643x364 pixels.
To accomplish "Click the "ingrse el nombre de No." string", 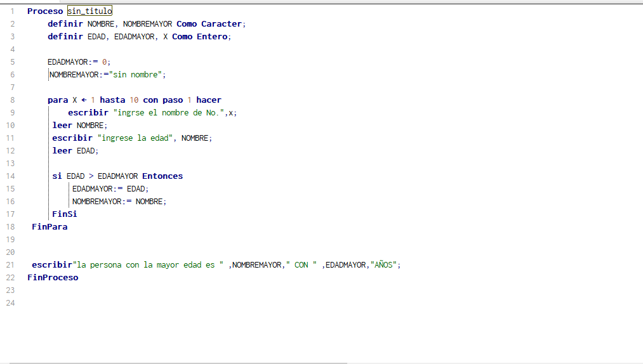I will coord(169,113).
